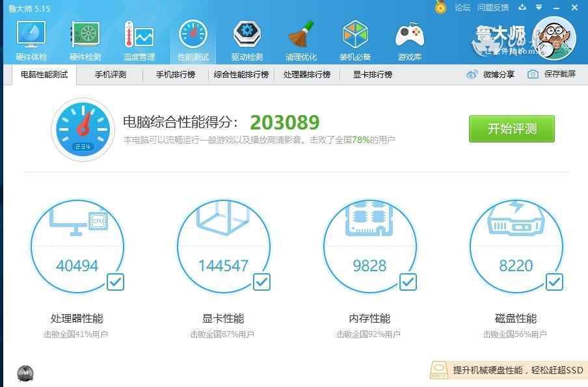This screenshot has width=588, height=387.
Task: Click the 磁盘性能 disk drive circle
Action: tap(516, 246)
